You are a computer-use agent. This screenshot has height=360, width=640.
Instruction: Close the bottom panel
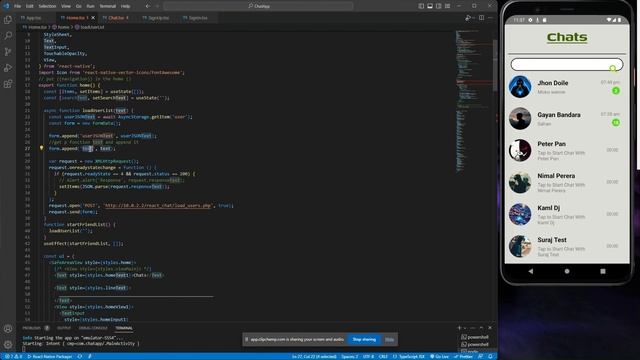point(490,328)
